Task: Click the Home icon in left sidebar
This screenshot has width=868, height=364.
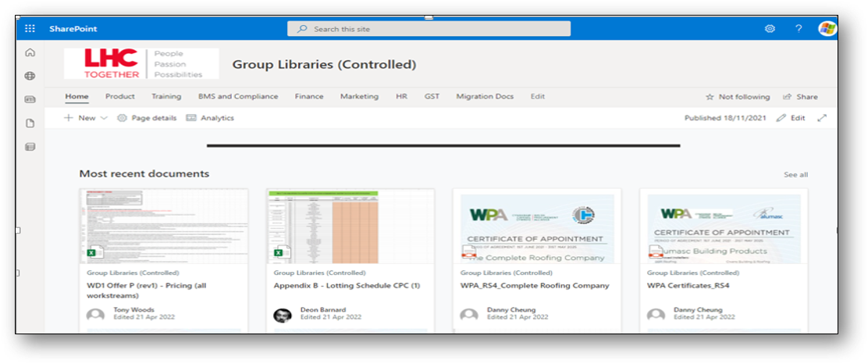Action: coord(30,52)
